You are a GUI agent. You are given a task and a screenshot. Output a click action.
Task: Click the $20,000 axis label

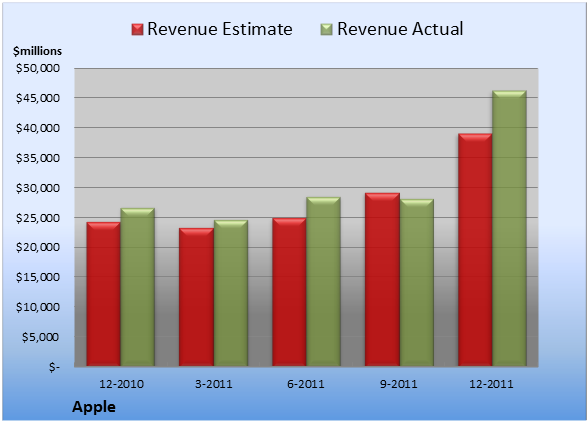coord(38,247)
